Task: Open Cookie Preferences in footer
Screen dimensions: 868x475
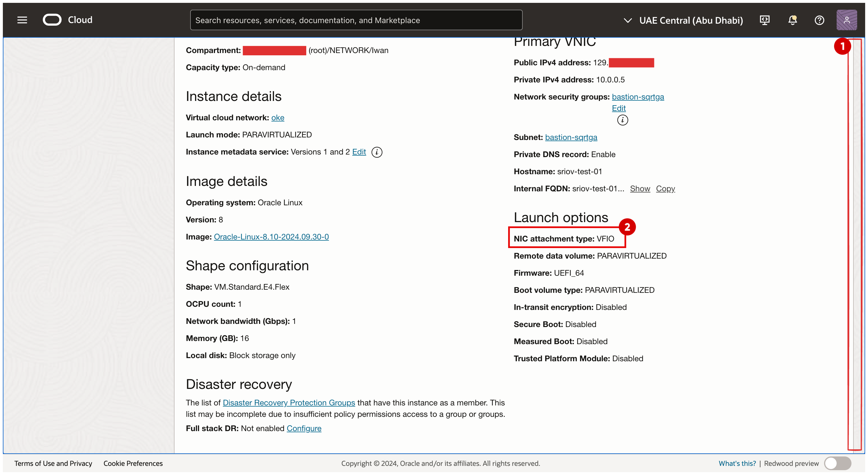Action: pos(133,463)
